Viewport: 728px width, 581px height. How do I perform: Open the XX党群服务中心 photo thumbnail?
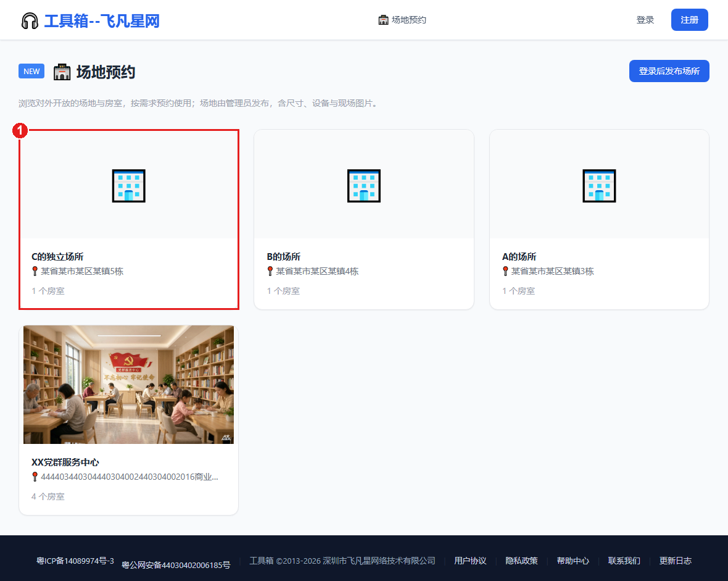tap(128, 385)
